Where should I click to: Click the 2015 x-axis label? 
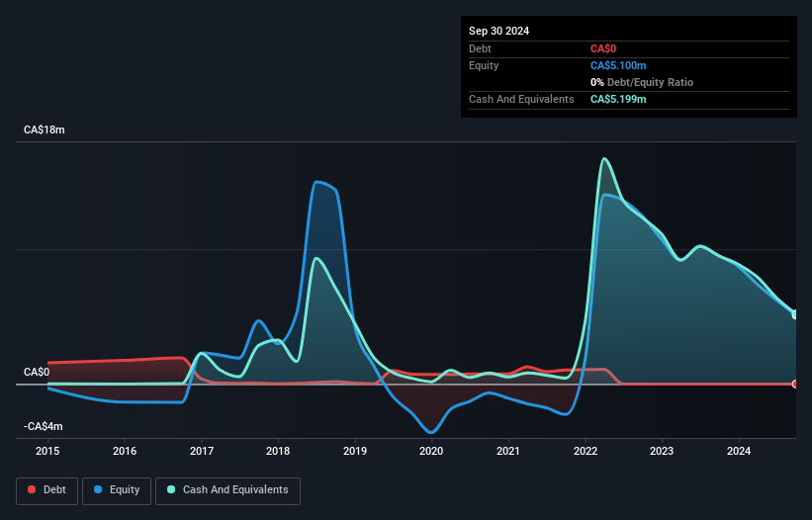[47, 451]
